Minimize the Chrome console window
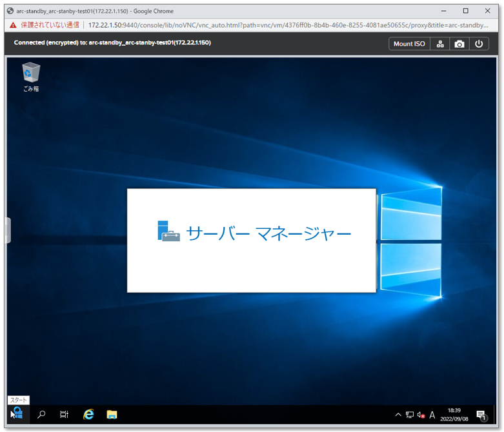Screen dimensions: 504x432 [443, 11]
